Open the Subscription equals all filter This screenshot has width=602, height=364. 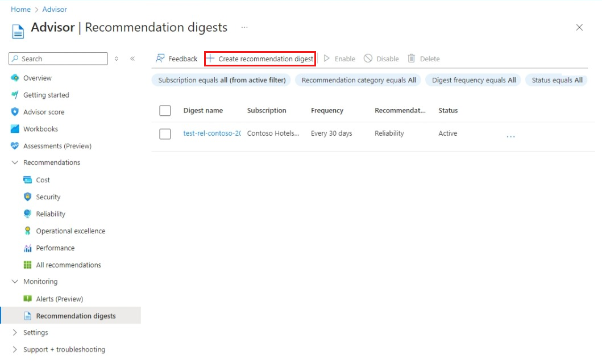[222, 80]
